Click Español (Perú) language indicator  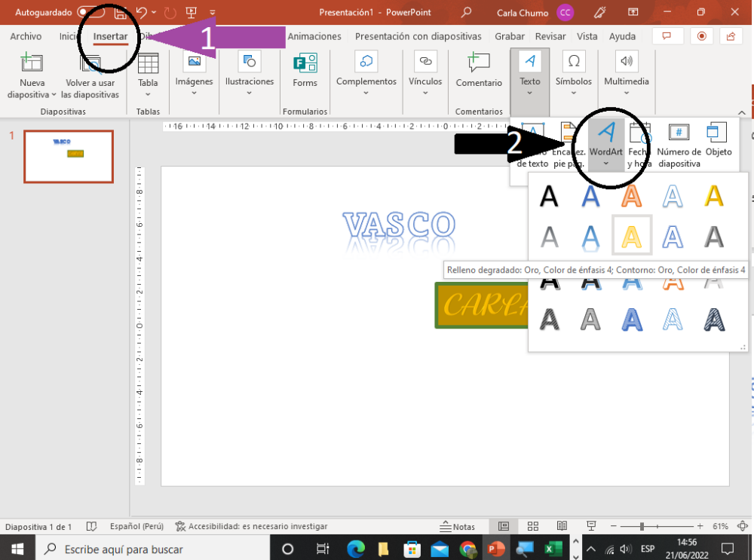click(136, 526)
